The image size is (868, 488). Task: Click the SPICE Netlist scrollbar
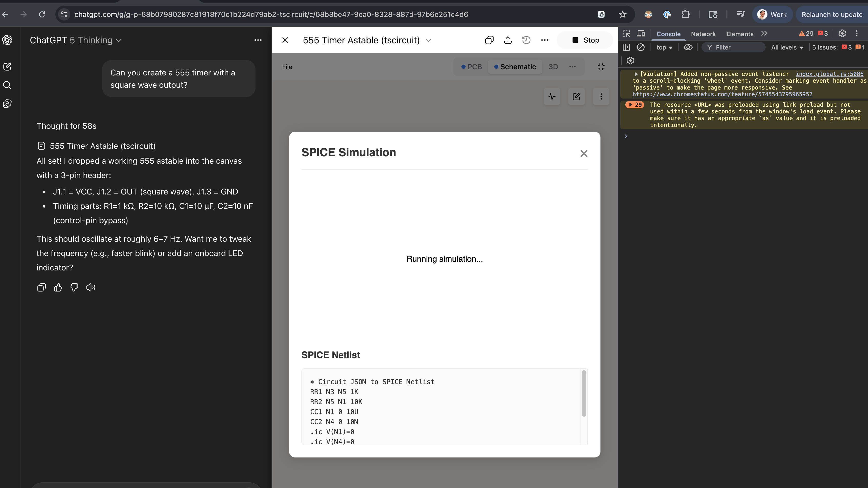tap(584, 393)
